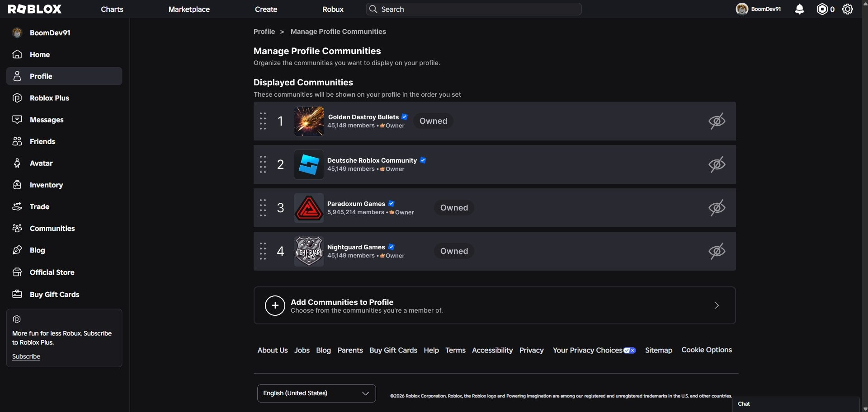Viewport: 868px width, 412px height.
Task: Open the Accessibility footer link
Action: pos(492,350)
